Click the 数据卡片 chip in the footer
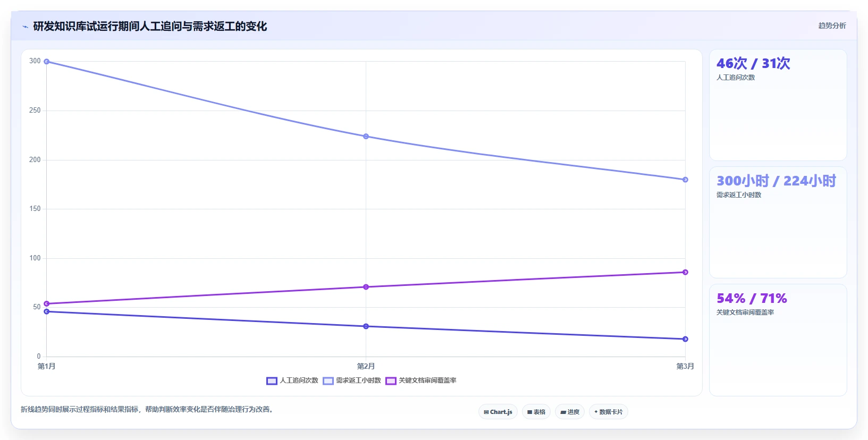Screen dimensions: 868x440 click(609, 412)
